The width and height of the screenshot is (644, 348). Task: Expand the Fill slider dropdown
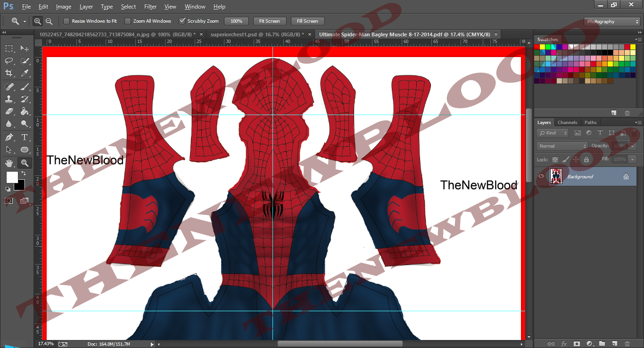632,159
